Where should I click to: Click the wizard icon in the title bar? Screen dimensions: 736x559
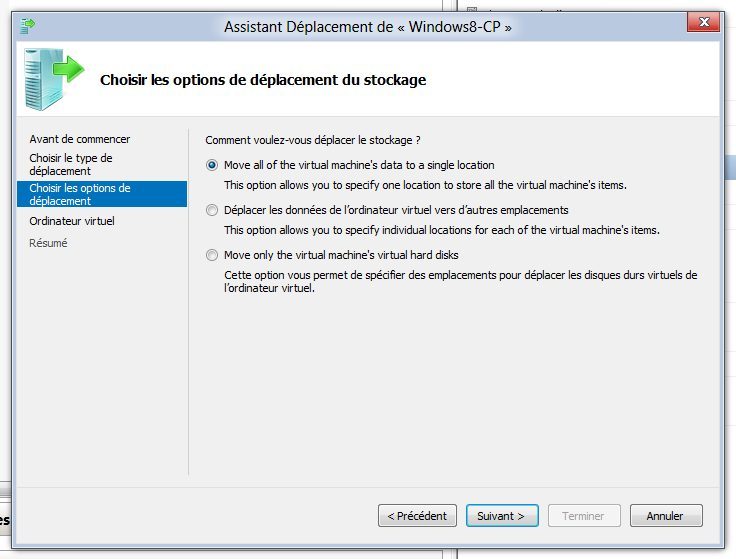[x=27, y=26]
